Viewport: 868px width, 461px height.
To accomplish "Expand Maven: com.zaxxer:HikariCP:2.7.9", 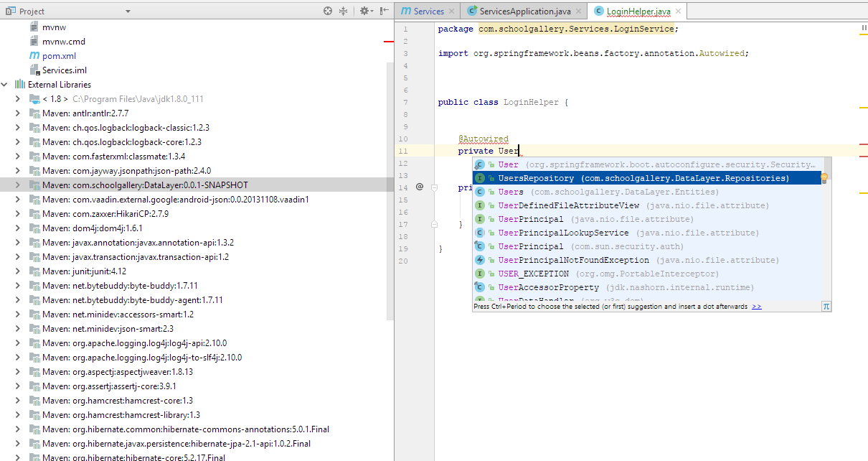I will (18, 214).
